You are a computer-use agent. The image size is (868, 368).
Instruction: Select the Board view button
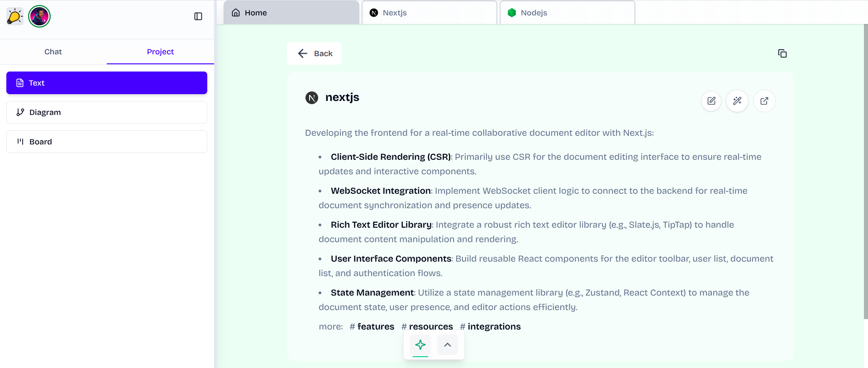point(107,142)
